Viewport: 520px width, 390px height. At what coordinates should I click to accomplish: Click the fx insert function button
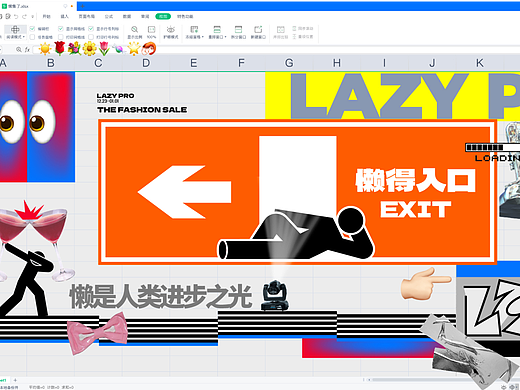(27, 49)
